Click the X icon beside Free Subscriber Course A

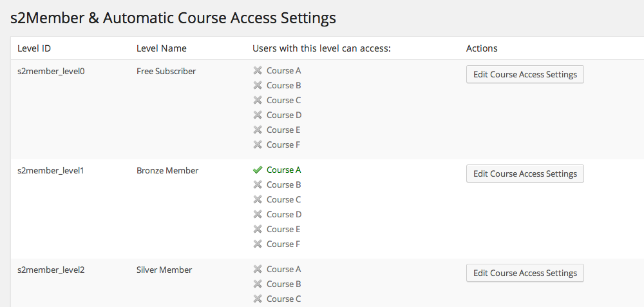[x=258, y=70]
